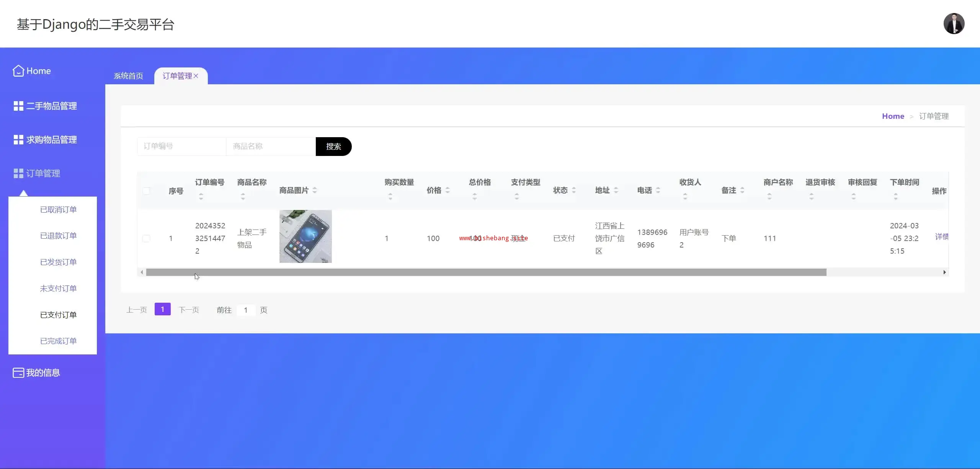980x469 pixels.
Task: Click the table horizontal scrollbar thumb
Action: 486,272
